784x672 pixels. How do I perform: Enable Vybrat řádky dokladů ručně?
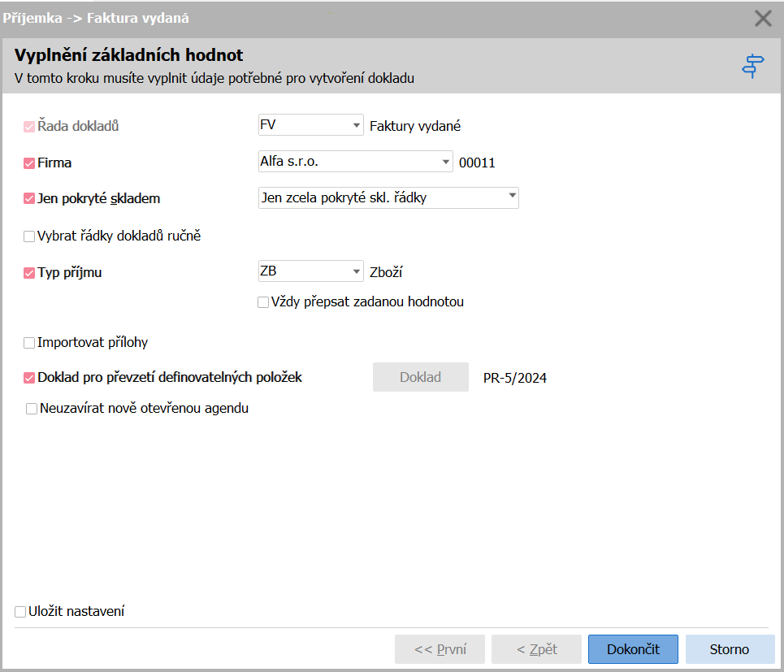pyautogui.click(x=29, y=236)
